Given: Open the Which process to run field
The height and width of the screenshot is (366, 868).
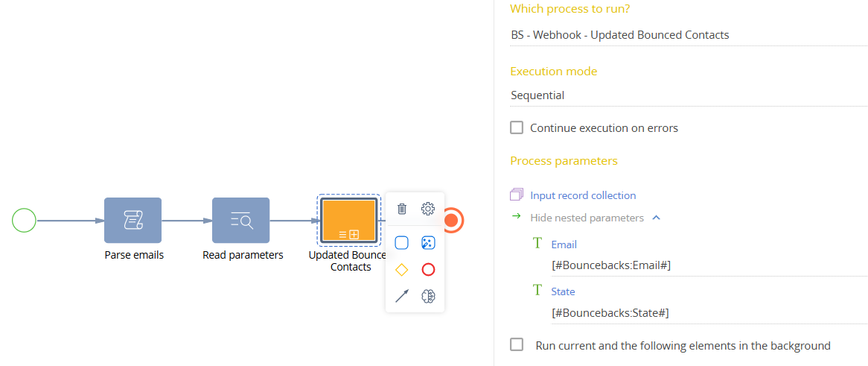Looking at the screenshot, I should coord(688,35).
